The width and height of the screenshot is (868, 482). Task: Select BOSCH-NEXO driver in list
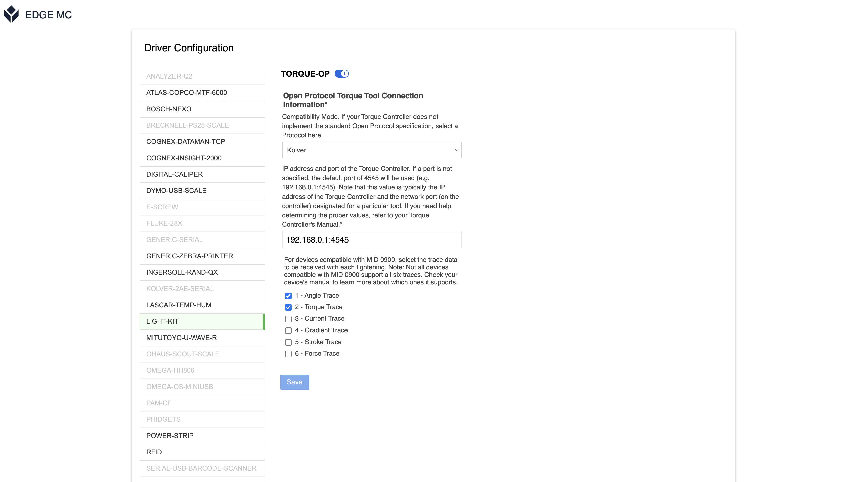click(x=202, y=109)
